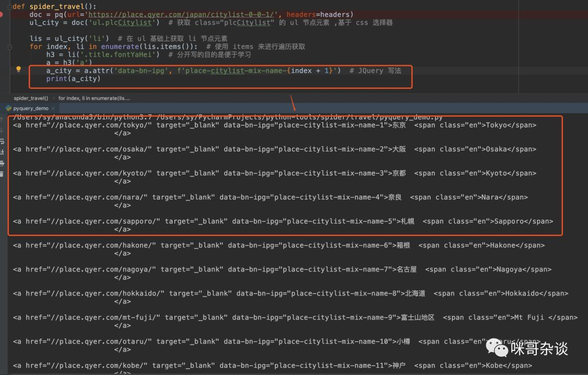Click the ul_city = doc('ul.plcCitylist') line

coord(94,22)
